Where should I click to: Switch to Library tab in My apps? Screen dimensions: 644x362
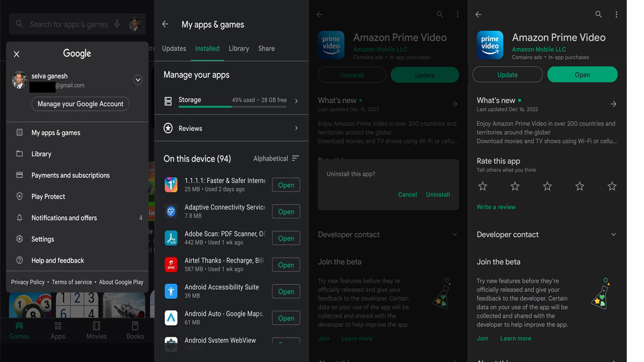tap(239, 48)
